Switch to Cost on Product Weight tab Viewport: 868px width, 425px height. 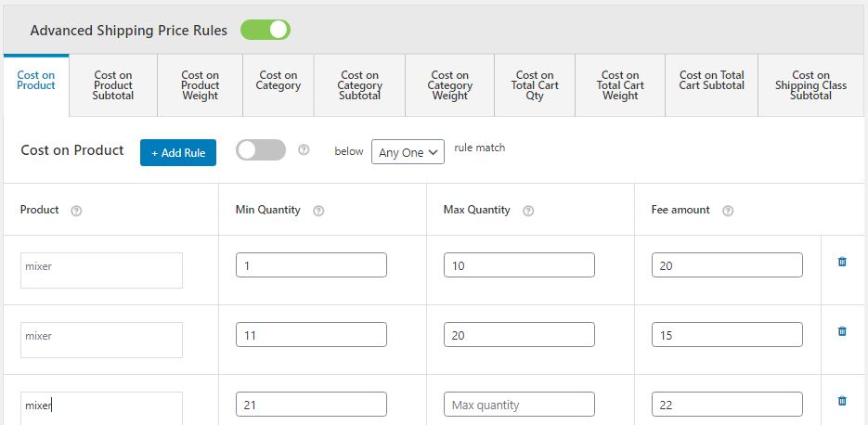(200, 85)
